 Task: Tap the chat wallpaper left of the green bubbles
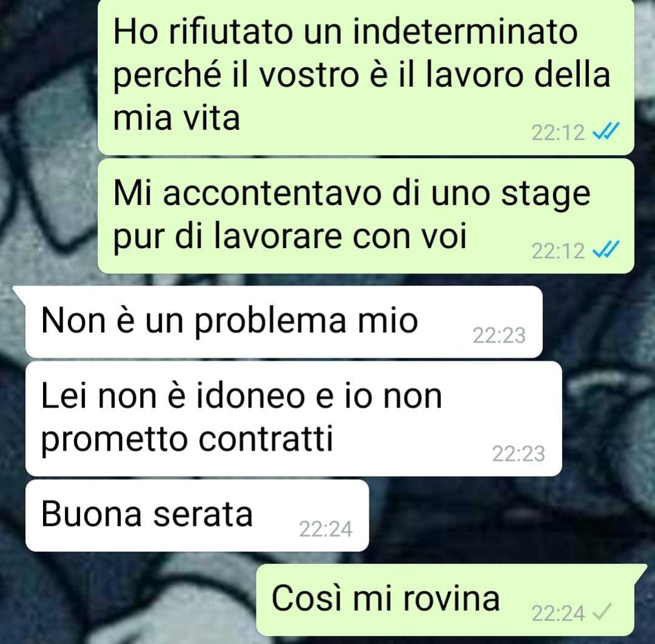click(48, 146)
